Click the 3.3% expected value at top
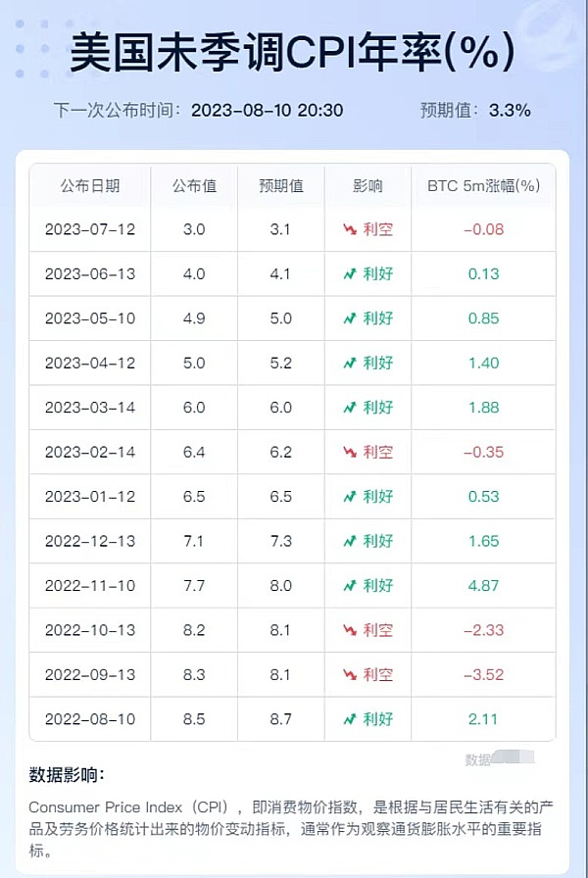The width and height of the screenshot is (588, 878). tap(510, 111)
